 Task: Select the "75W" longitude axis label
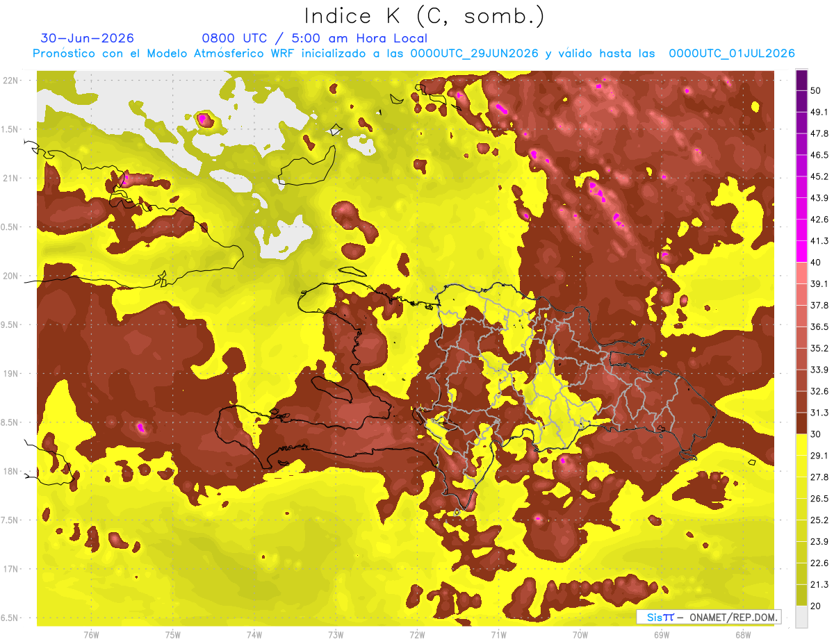click(x=173, y=635)
